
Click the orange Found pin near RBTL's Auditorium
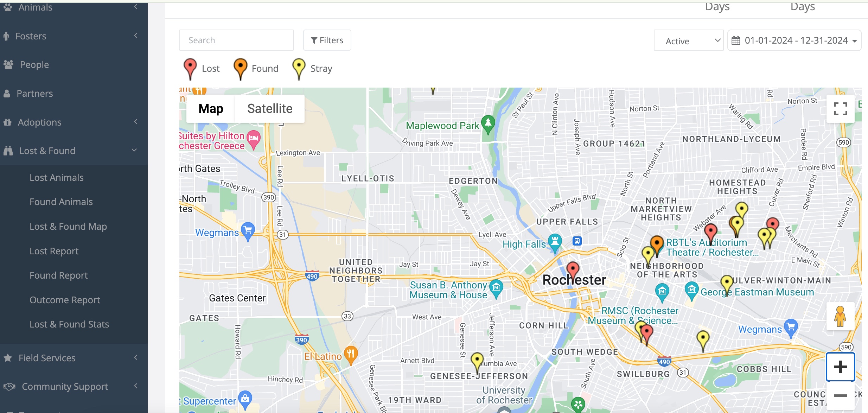657,245
